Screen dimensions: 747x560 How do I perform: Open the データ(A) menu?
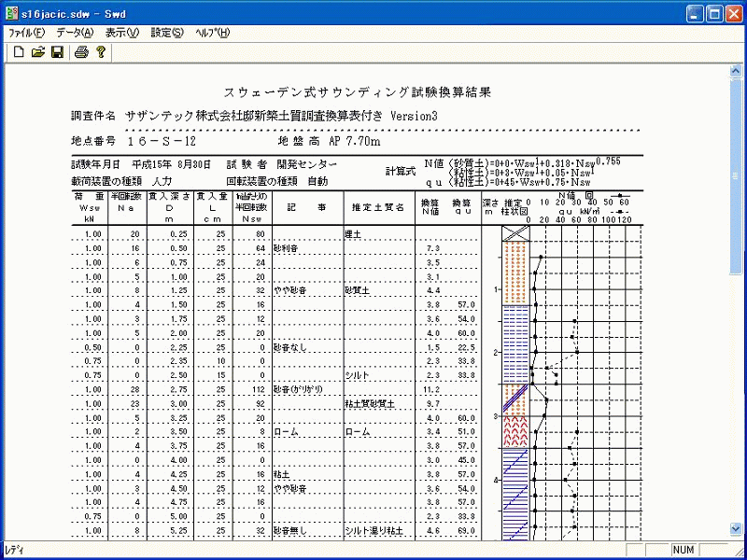pos(75,33)
